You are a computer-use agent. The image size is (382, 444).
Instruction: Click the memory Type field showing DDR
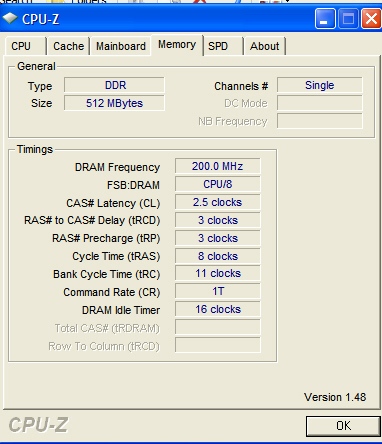tap(114, 85)
